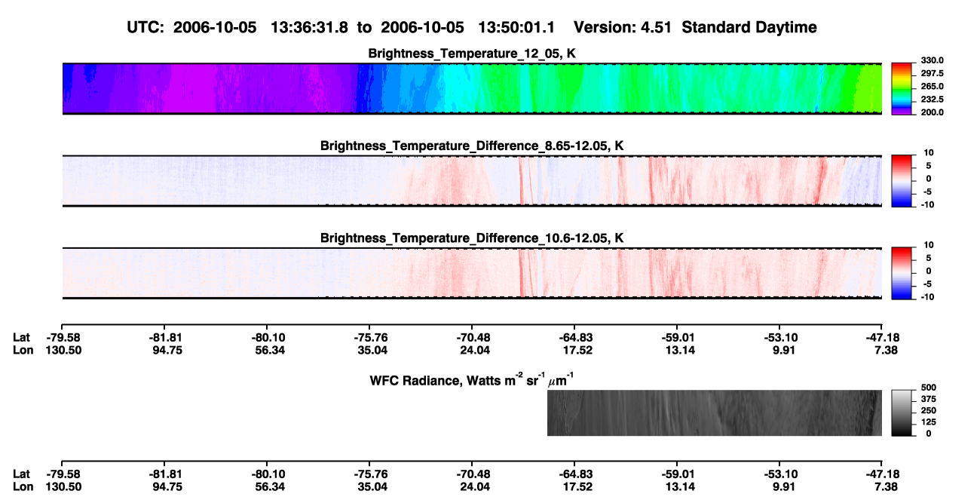The width and height of the screenshot is (980, 503).
Task: Click the Lon row label of bottom axis
Action: point(23,486)
